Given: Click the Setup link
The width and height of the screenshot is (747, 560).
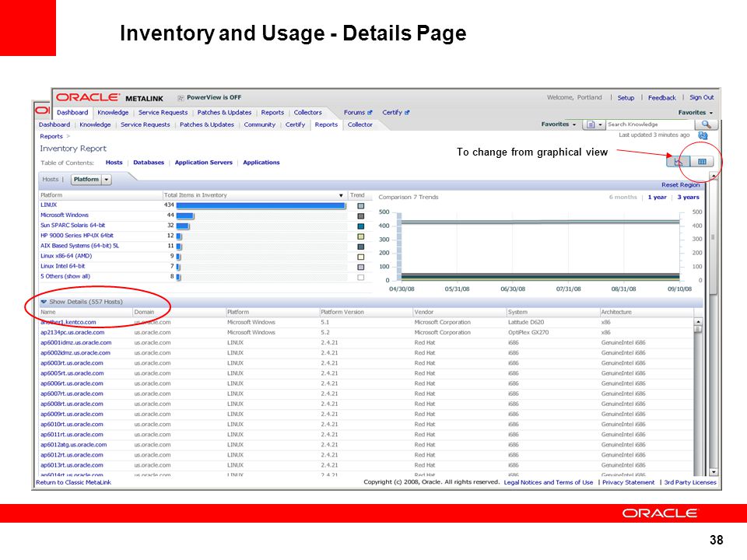Looking at the screenshot, I should point(626,98).
